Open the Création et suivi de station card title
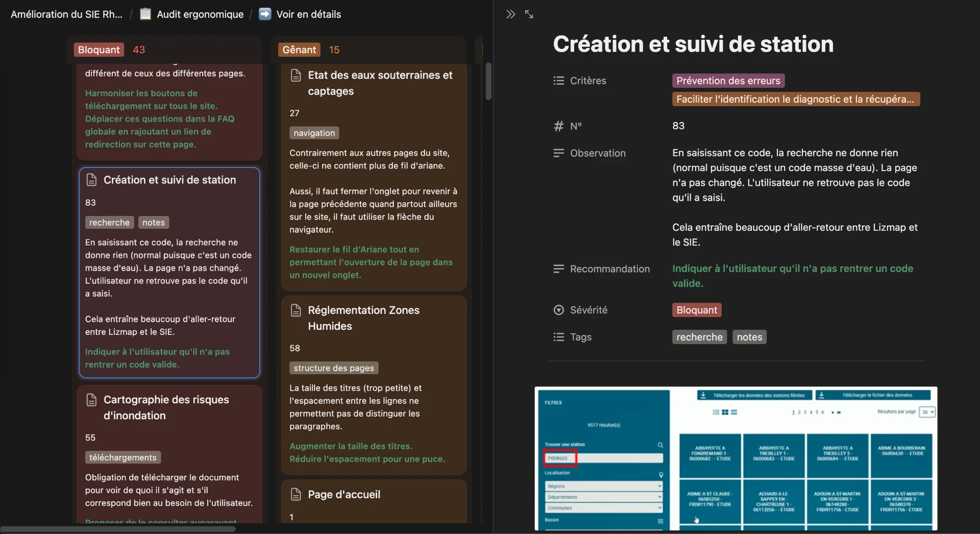The height and width of the screenshot is (534, 980). click(169, 180)
